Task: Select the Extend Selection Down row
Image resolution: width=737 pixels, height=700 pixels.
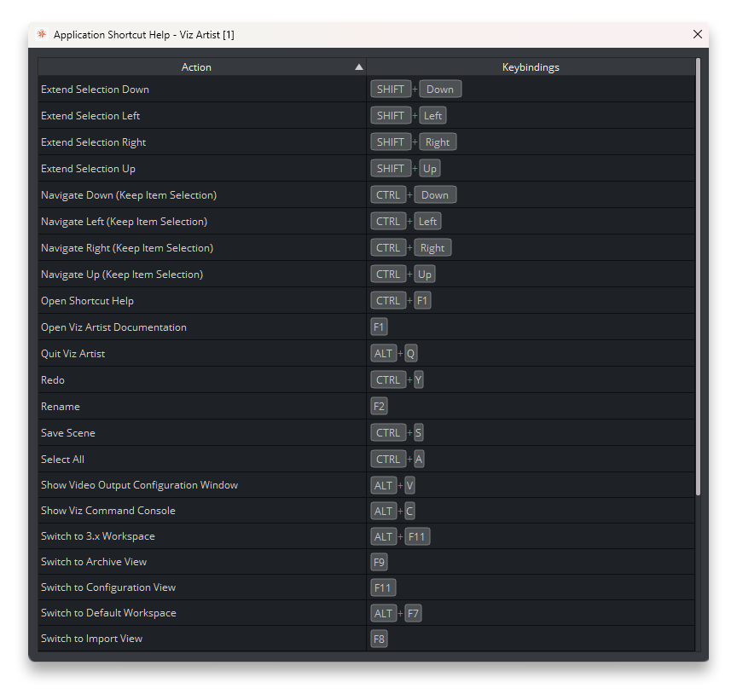Action: point(95,90)
